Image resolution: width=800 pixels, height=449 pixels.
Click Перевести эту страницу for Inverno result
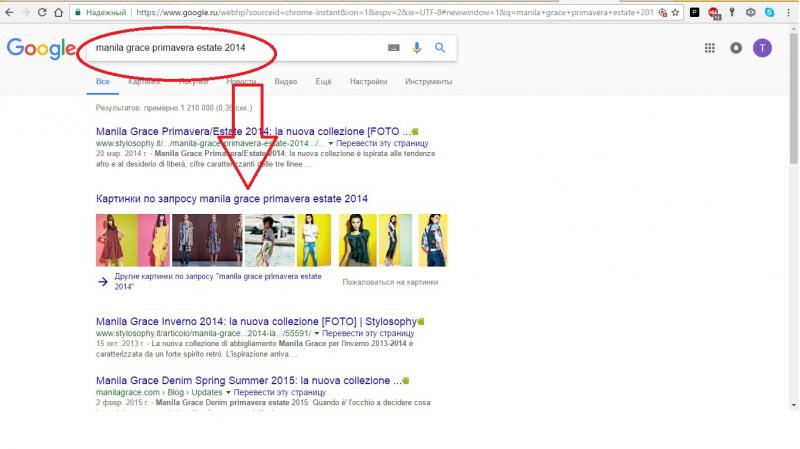tap(368, 333)
